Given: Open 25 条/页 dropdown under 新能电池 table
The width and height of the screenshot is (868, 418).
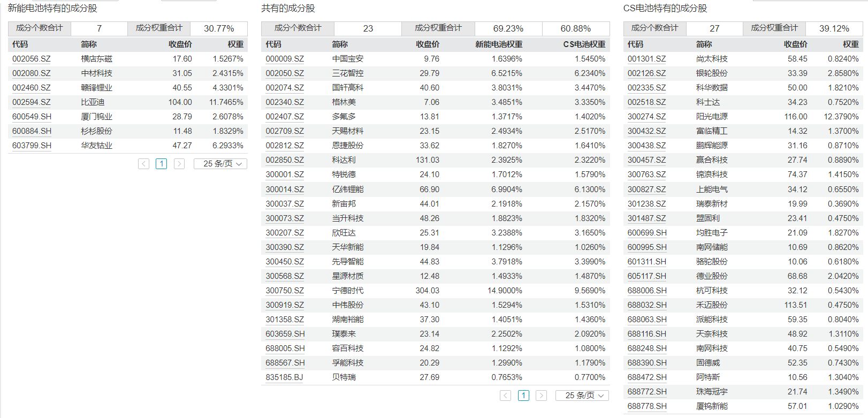Looking at the screenshot, I should pos(220,164).
